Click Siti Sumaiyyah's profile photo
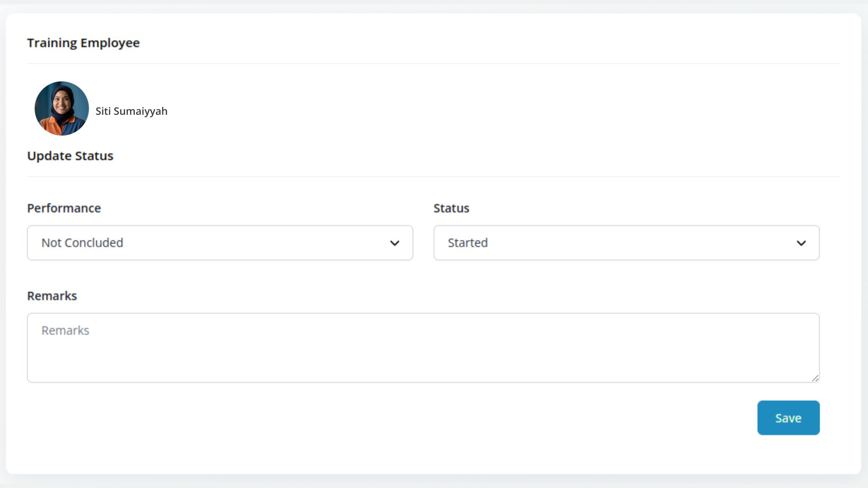The width and height of the screenshot is (868, 488). tap(61, 108)
